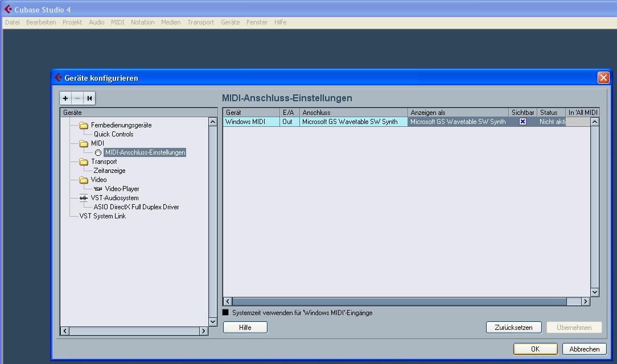The height and width of the screenshot is (364, 617).
Task: Click MIDI table scroll down arrow
Action: (595, 292)
